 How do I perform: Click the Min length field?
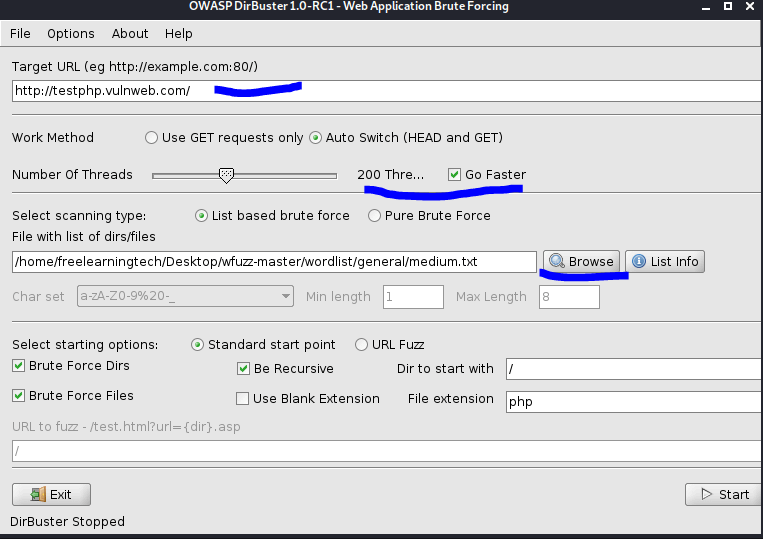click(x=413, y=297)
